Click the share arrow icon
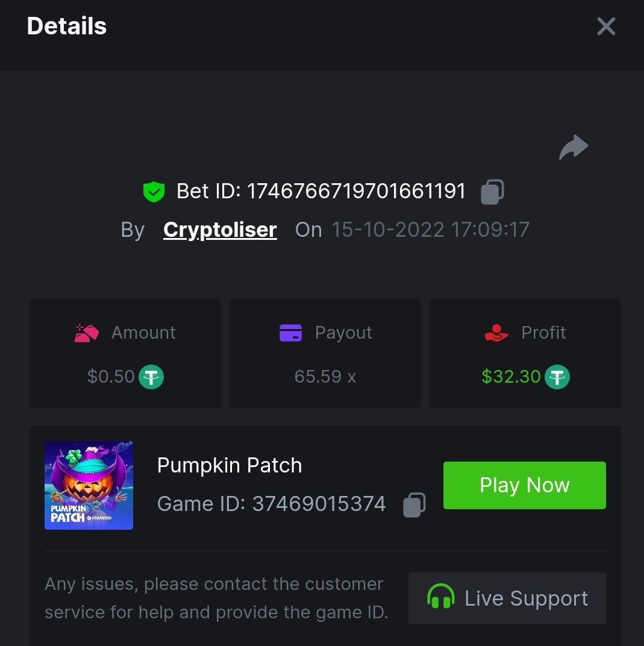The height and width of the screenshot is (646, 644). [574, 148]
